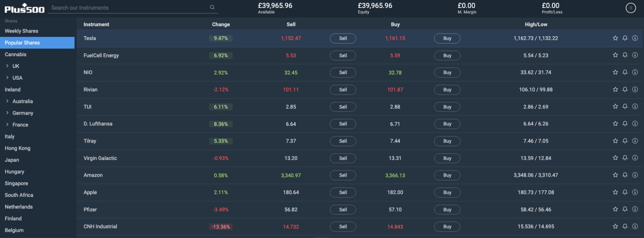
Task: Open Tilray info icon
Action: [635, 141]
